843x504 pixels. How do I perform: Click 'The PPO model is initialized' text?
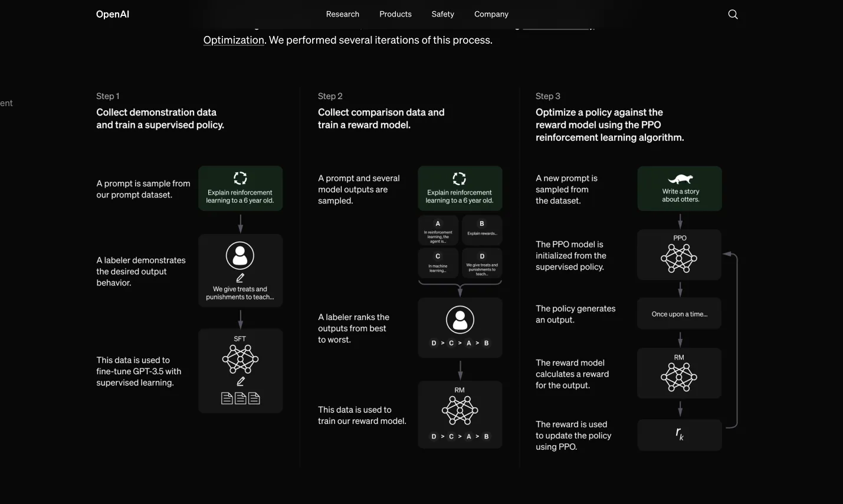coord(571,256)
